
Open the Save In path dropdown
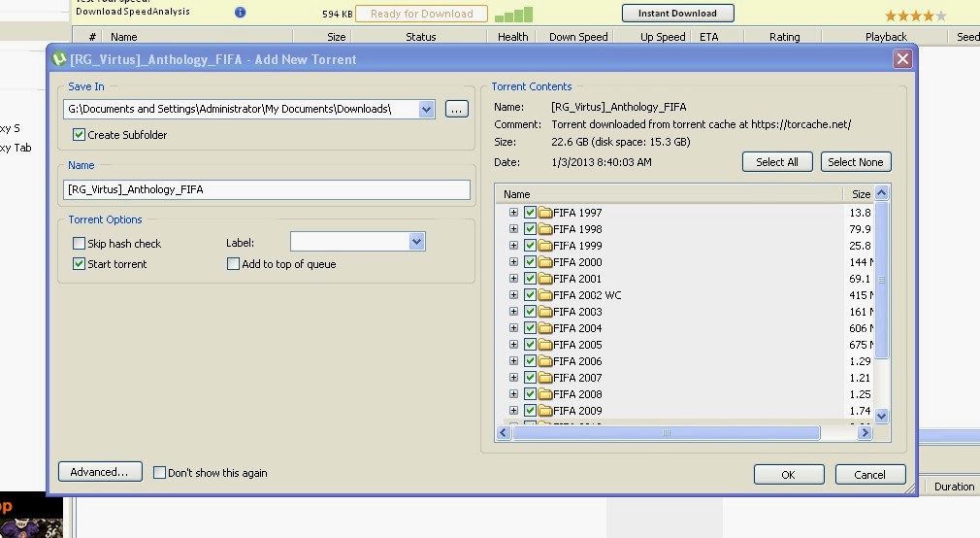(x=426, y=109)
